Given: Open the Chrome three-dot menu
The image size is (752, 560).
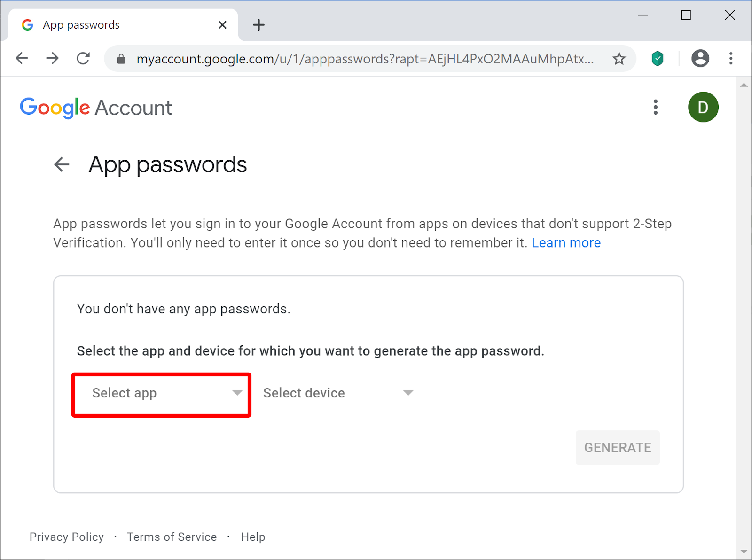Looking at the screenshot, I should (x=731, y=58).
